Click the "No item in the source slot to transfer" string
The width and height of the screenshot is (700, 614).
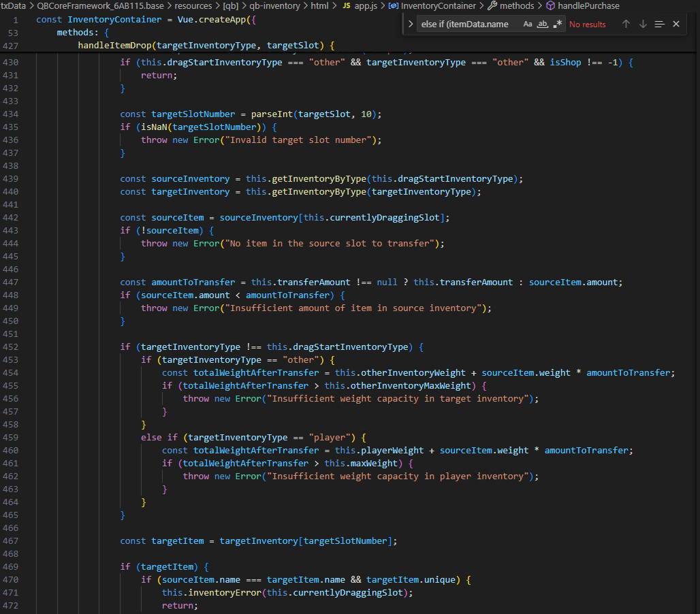[330, 244]
